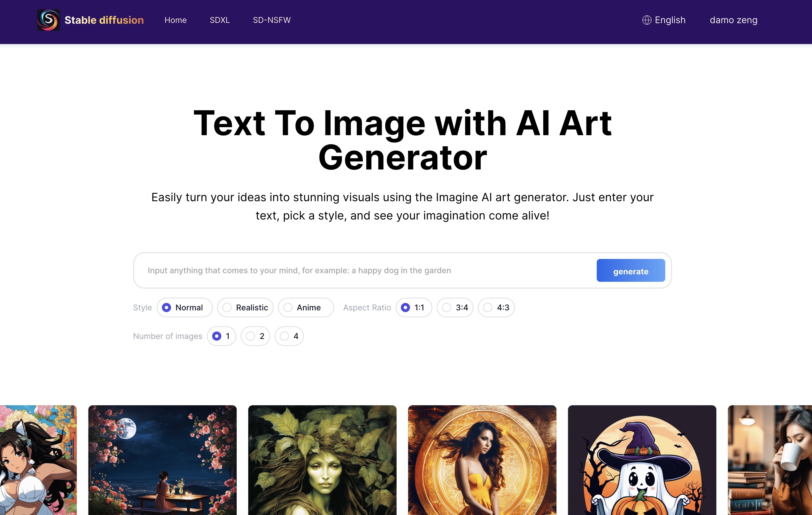Click the generate button

point(630,271)
